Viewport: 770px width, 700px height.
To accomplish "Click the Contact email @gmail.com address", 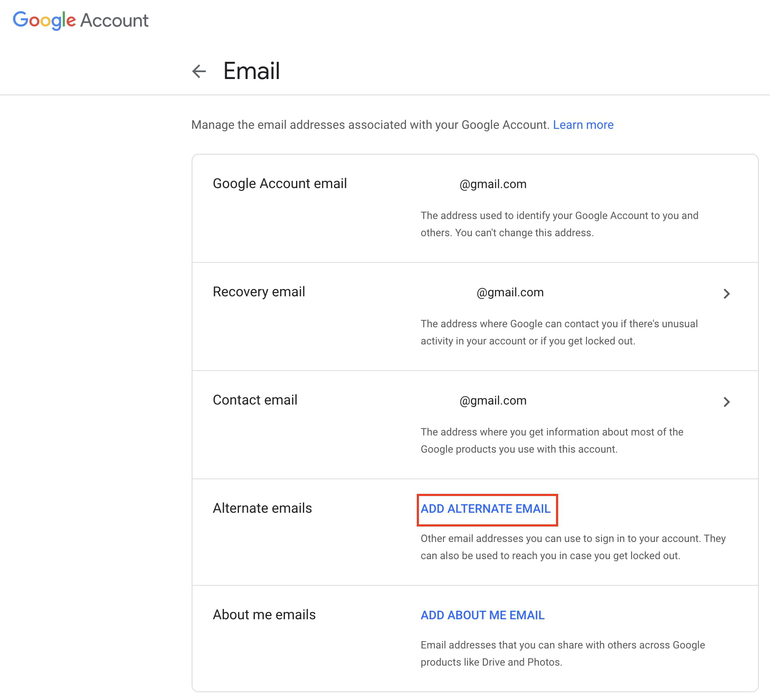I will 493,401.
